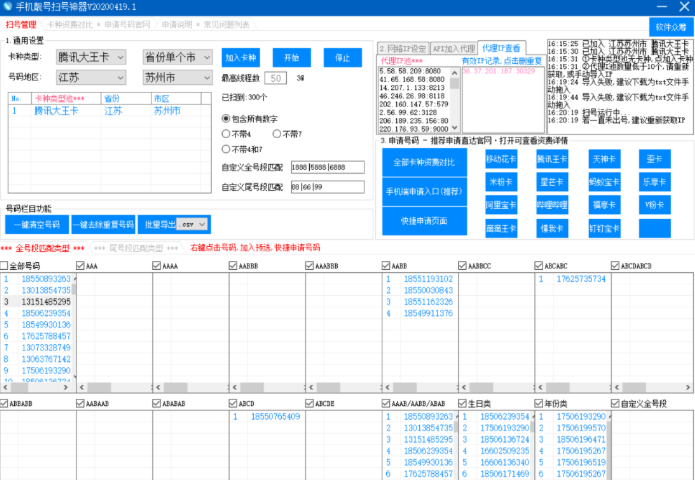Click the 代理IP池 list vertical scrollbar

(454, 100)
